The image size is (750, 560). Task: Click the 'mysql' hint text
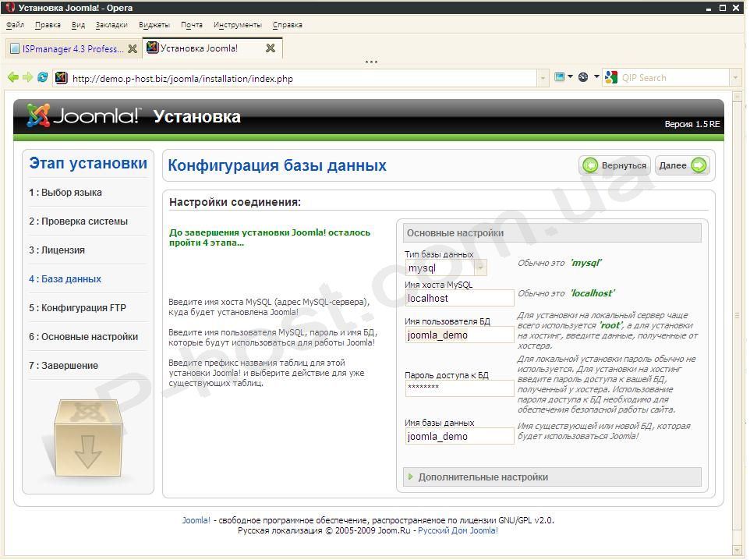click(586, 263)
